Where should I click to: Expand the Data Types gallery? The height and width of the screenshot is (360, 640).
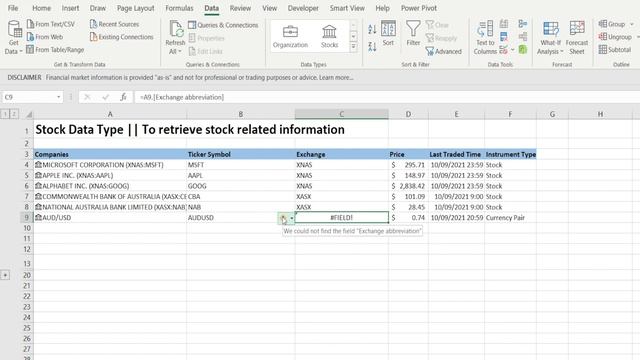[x=353, y=47]
